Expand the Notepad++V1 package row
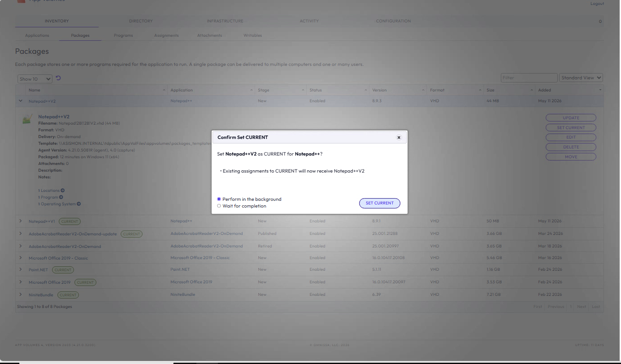621x364 pixels. tap(20, 221)
